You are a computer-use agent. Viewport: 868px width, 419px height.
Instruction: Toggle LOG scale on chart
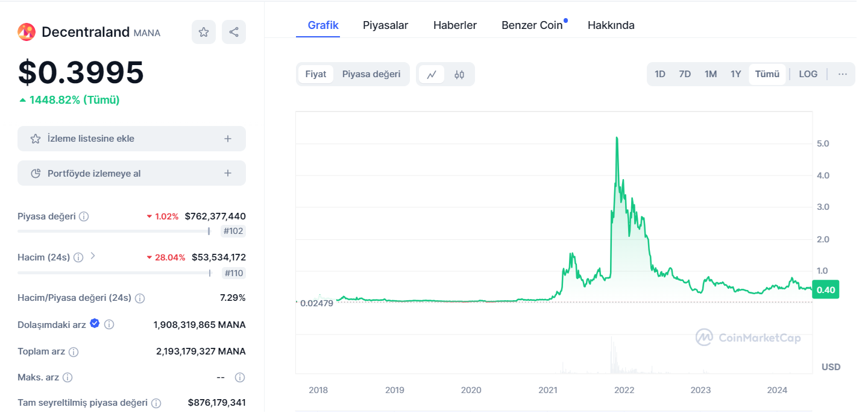point(808,74)
